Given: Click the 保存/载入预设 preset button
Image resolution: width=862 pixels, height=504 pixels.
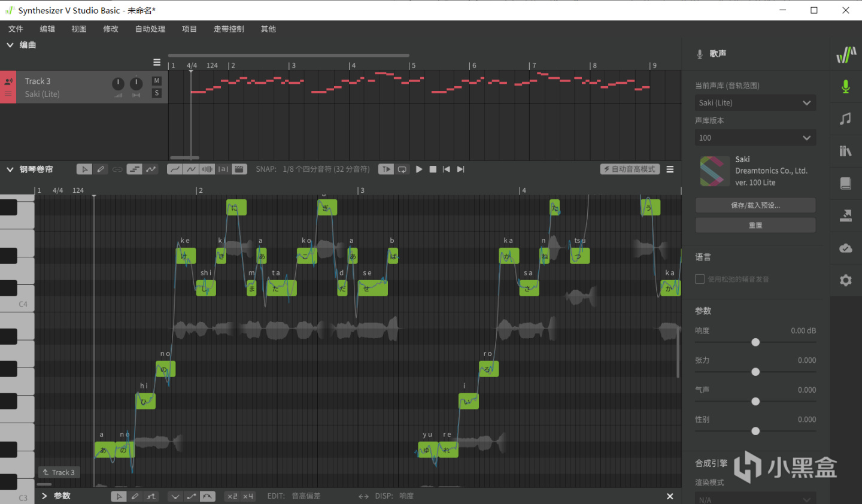Looking at the screenshot, I should tap(755, 205).
